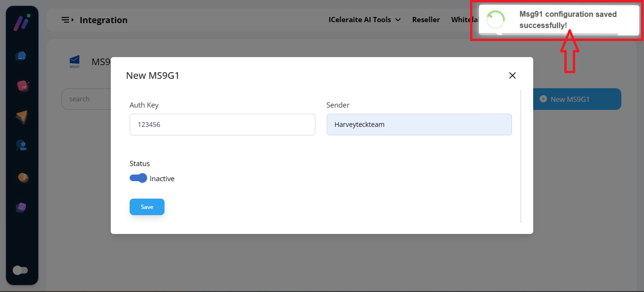
Task: Close the New MS9G1 dialog
Action: [x=512, y=75]
